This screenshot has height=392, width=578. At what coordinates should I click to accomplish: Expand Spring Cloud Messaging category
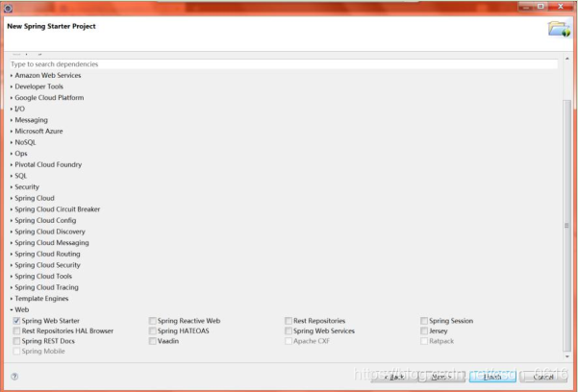point(12,243)
